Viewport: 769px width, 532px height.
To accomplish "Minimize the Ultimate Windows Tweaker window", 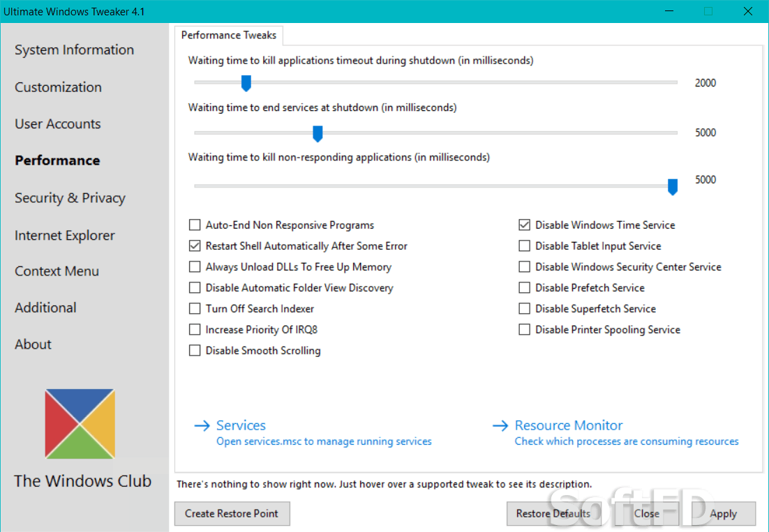I will (669, 11).
